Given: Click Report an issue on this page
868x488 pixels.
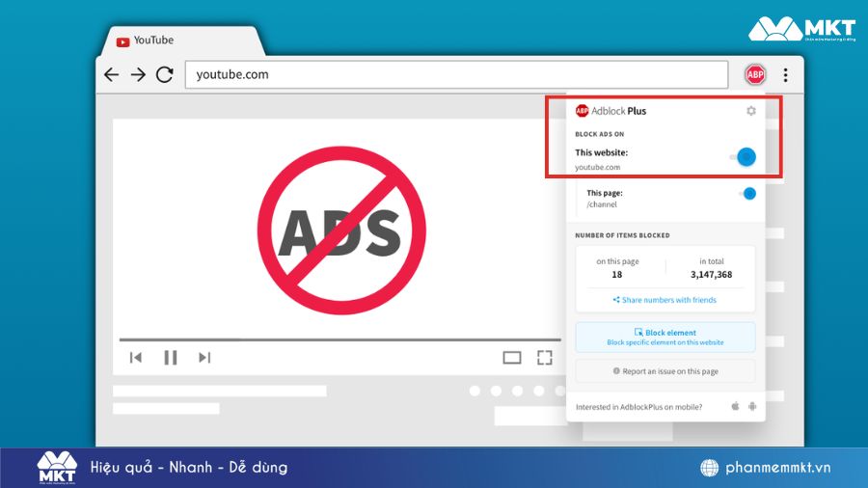Looking at the screenshot, I should click(665, 371).
